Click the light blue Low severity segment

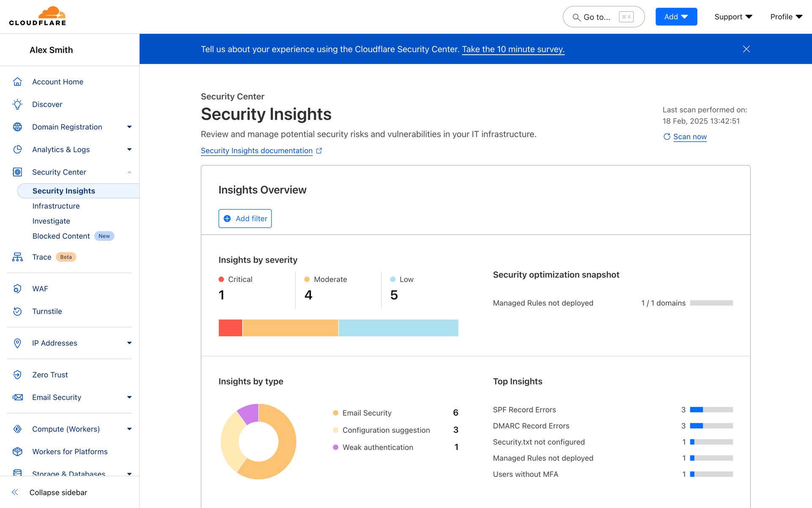[398, 328]
